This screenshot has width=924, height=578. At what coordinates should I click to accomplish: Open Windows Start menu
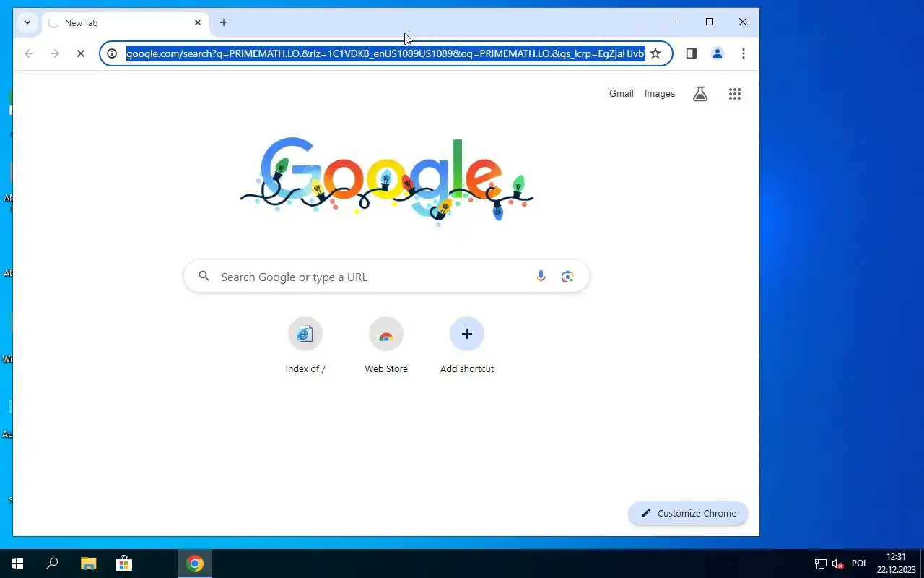pos(17,564)
